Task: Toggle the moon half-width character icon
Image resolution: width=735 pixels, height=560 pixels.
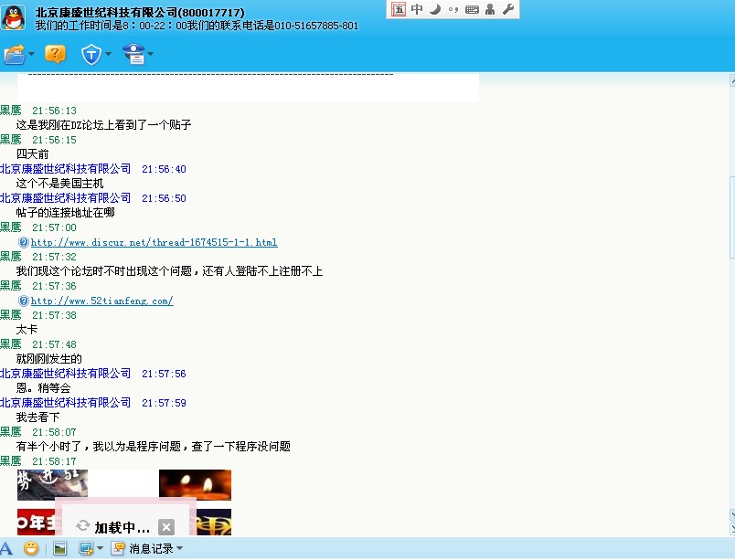Action: tap(435, 9)
